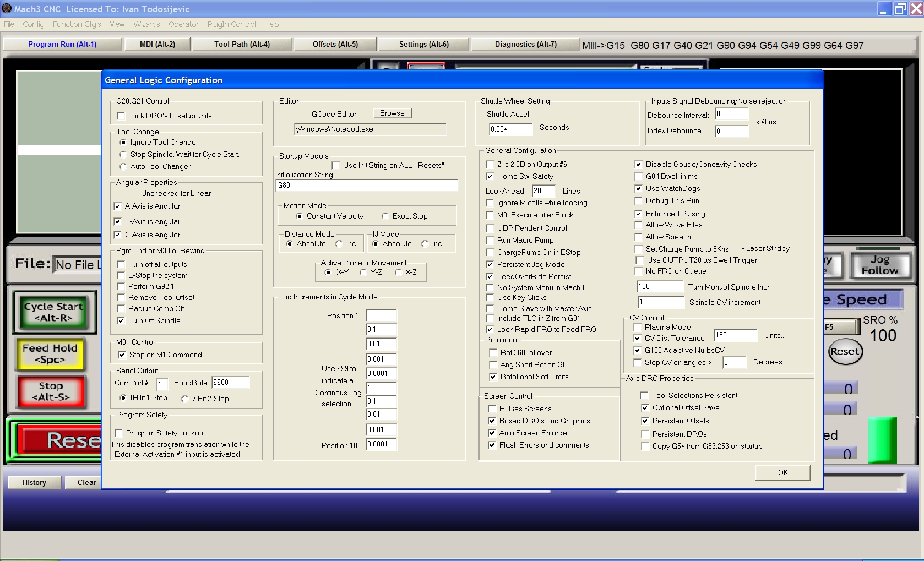Confirm the dialog with the OK button
The image size is (924, 561).
[x=783, y=472]
